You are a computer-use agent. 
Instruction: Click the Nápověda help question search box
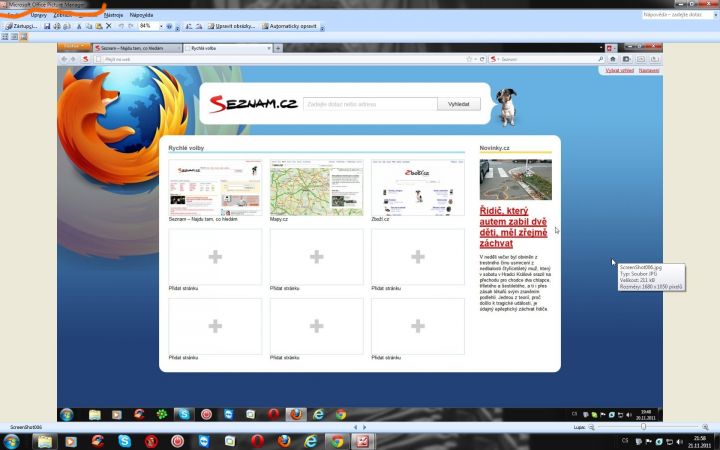pos(676,15)
